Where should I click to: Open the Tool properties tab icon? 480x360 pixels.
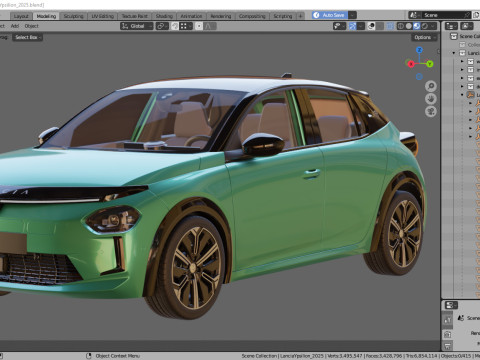point(448,319)
